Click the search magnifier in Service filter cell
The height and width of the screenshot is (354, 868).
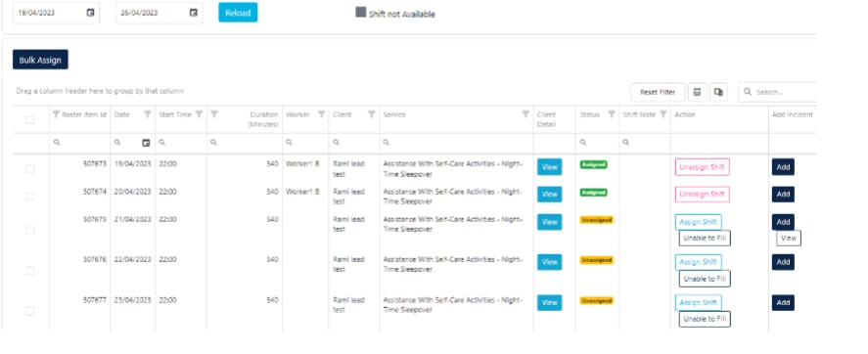pyautogui.click(x=386, y=143)
